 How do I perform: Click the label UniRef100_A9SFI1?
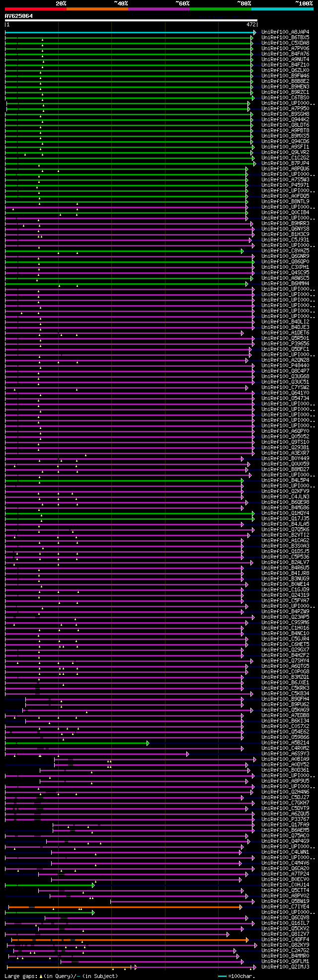click(x=285, y=147)
